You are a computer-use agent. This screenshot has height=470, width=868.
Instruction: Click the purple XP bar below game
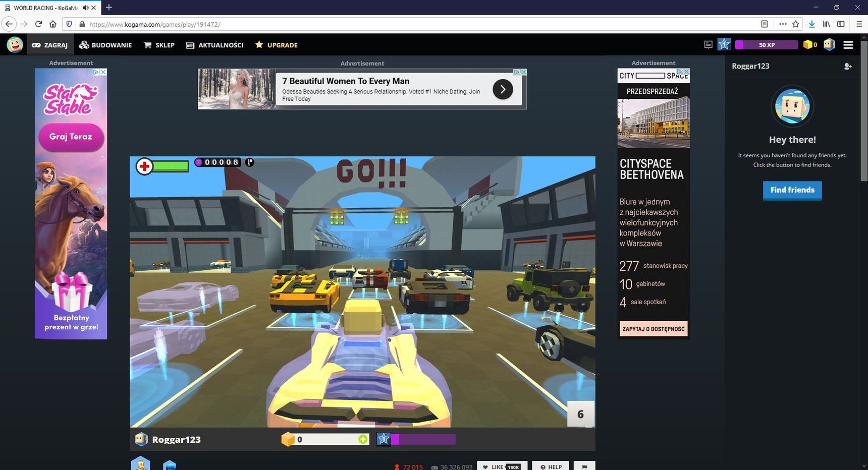coord(423,439)
